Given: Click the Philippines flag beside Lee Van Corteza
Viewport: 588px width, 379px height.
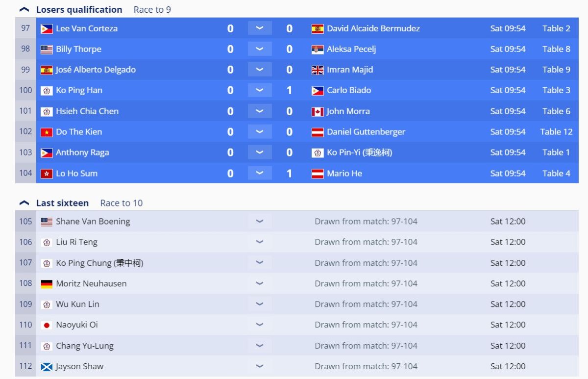Looking at the screenshot, I should pos(47,29).
